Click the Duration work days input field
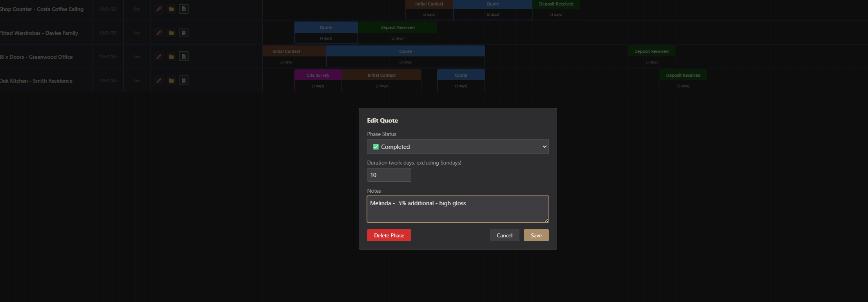Screen dimensions: 868x302 (389, 175)
